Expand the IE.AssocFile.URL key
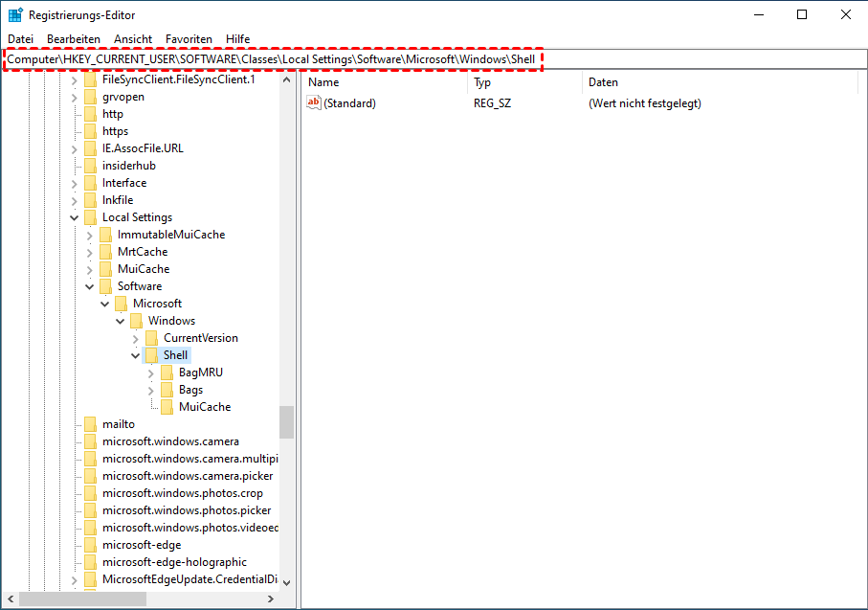Screen dimensions: 868x610 (x=75, y=149)
